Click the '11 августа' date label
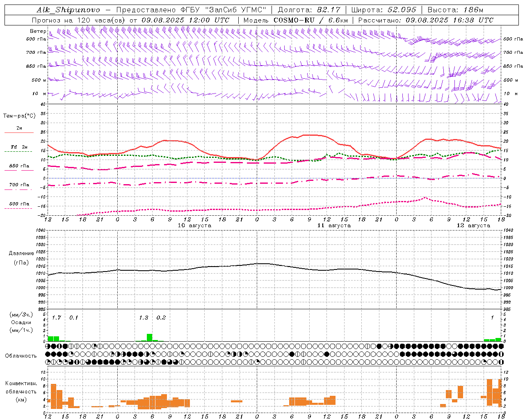The height and width of the screenshot is (420, 525). pos(334,226)
